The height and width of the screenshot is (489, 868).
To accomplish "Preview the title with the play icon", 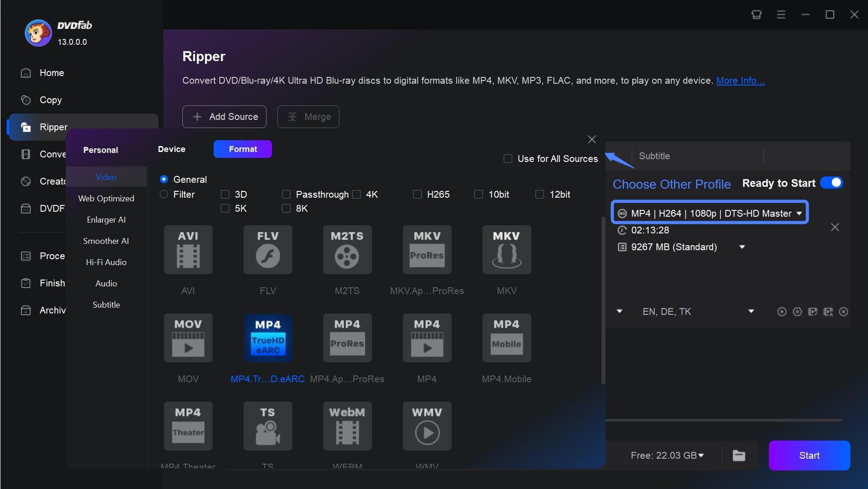I will pos(782,312).
